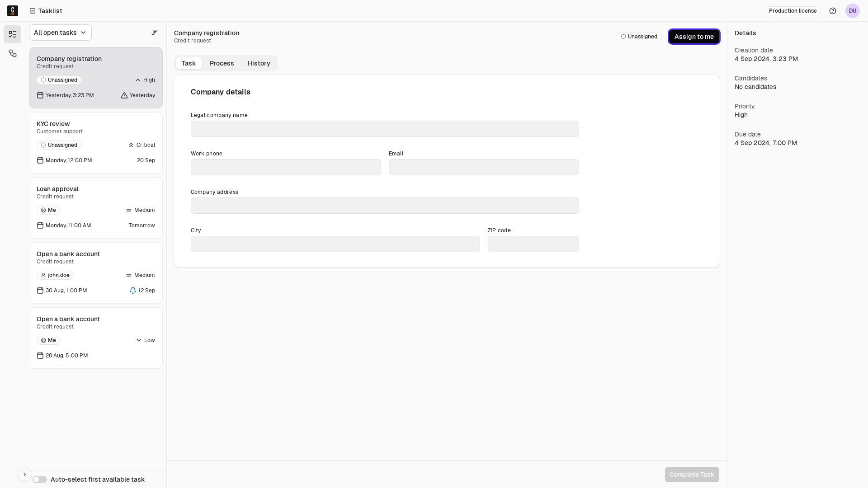Click the 4 Sep 2024, 7:00 PM due date
The height and width of the screenshot is (488, 868).
click(x=766, y=143)
